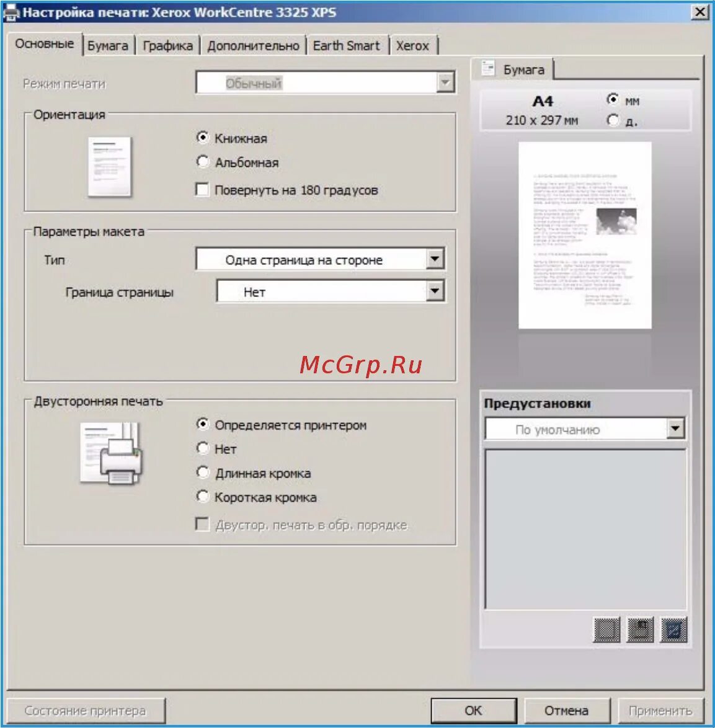Choose Нет under Двусторонняя печать
Image resolution: width=715 pixels, height=728 pixels.
click(x=202, y=448)
